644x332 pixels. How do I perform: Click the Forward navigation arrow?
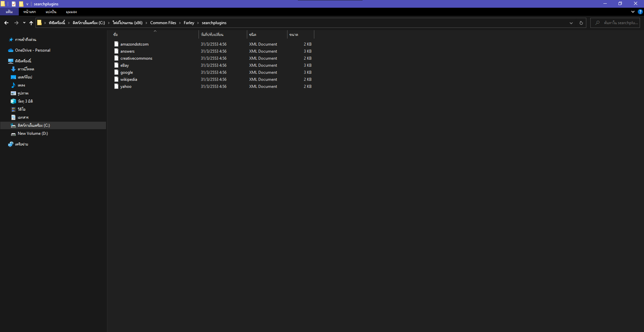(16, 23)
